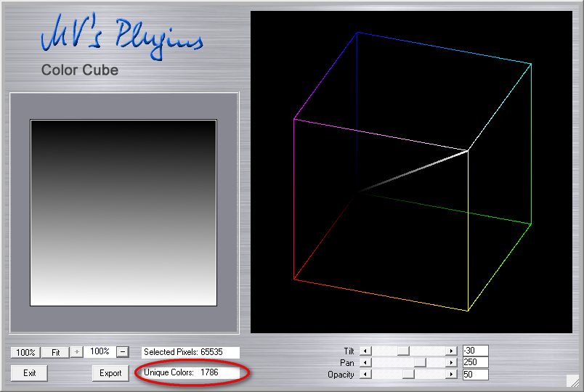Click the Tilt slider thumb

403,351
